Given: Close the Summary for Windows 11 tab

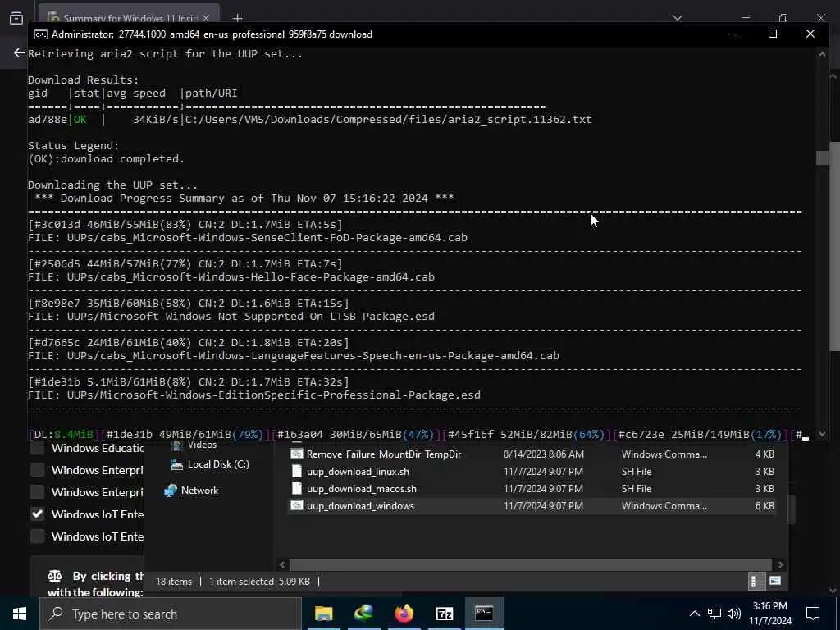Looking at the screenshot, I should [x=206, y=18].
